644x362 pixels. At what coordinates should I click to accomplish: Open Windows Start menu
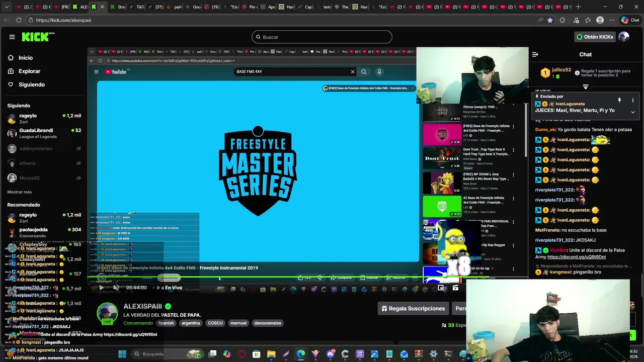pyautogui.click(x=122, y=354)
